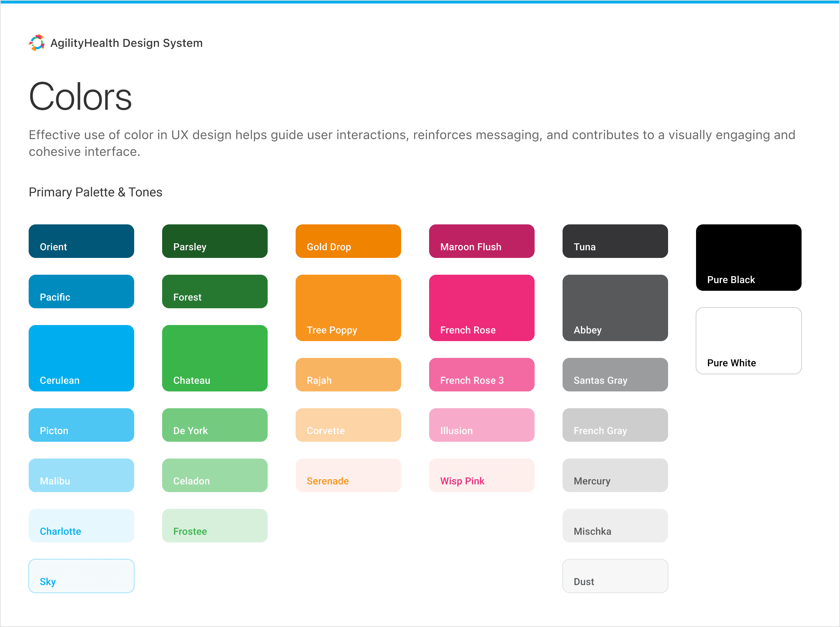
Task: Click the Tuna dark gray swatch
Action: coord(615,241)
